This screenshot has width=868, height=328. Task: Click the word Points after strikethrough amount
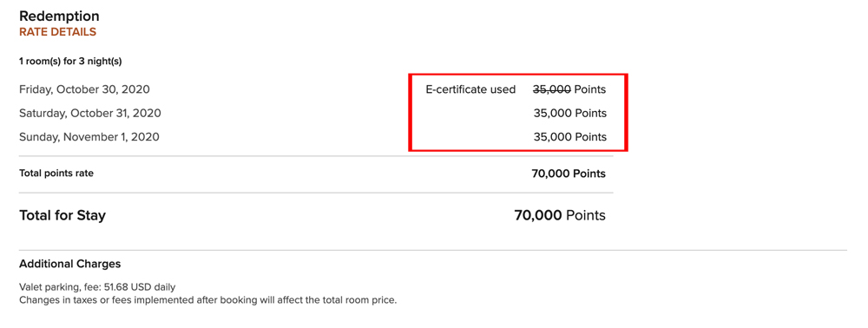coord(590,89)
